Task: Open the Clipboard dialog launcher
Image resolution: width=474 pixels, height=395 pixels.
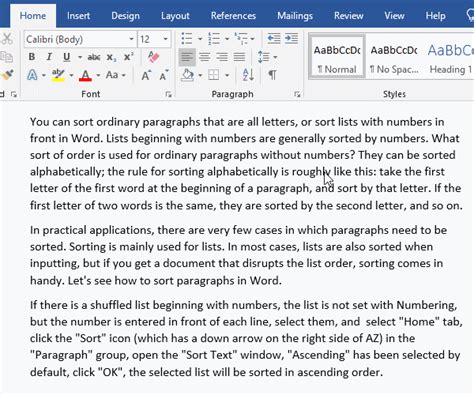Action: [14, 95]
